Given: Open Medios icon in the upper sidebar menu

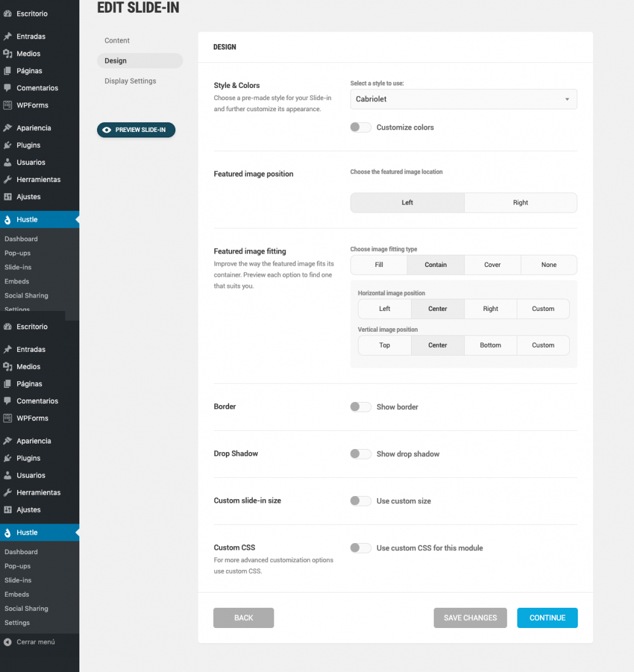Looking at the screenshot, I should coord(7,54).
